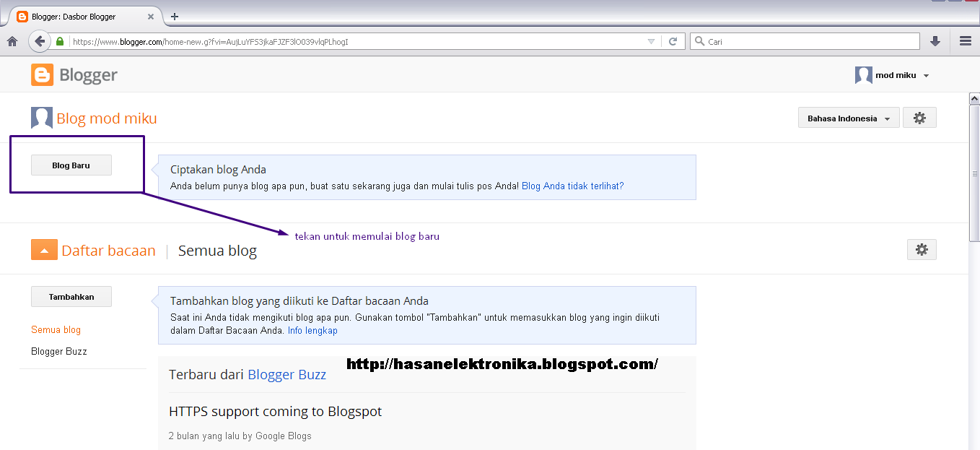Image resolution: width=980 pixels, height=450 pixels.
Task: Open the HTTPS support coming to Blogspot post
Action: click(x=275, y=412)
